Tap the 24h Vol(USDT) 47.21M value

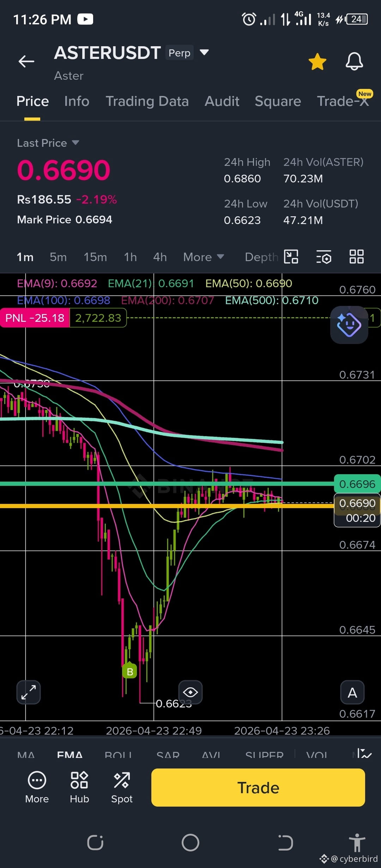tap(303, 220)
